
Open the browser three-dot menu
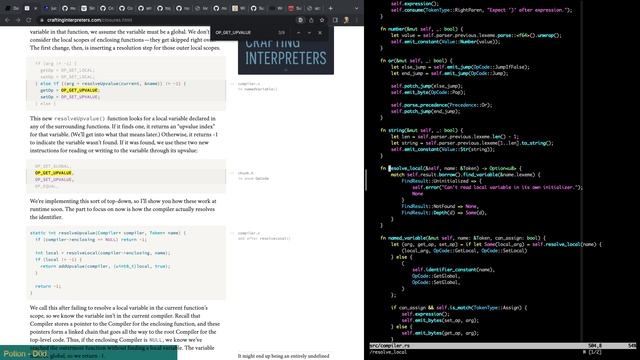[356, 20]
